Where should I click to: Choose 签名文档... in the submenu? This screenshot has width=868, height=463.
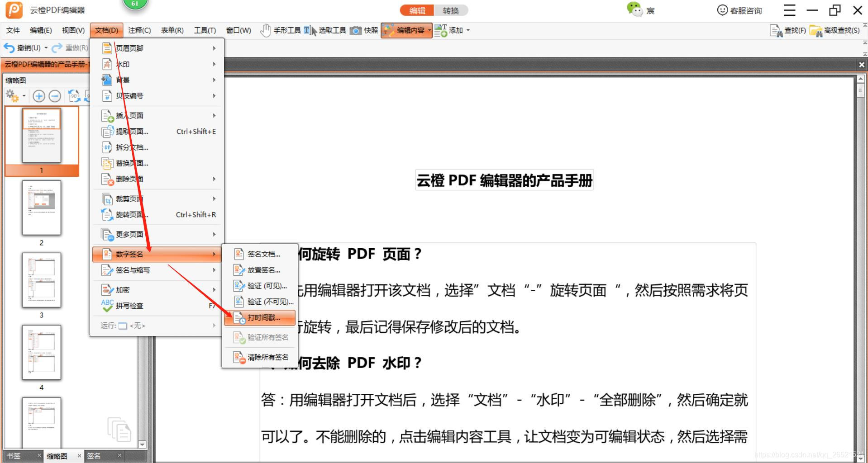260,254
